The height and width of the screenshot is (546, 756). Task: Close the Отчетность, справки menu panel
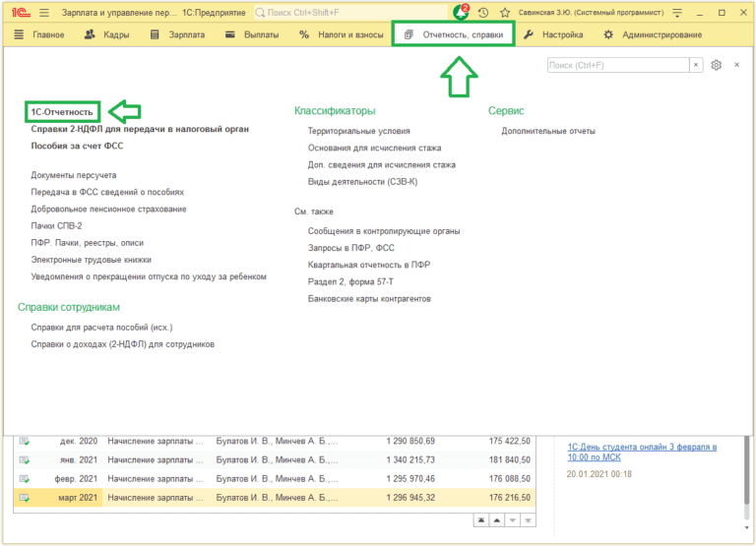(736, 65)
